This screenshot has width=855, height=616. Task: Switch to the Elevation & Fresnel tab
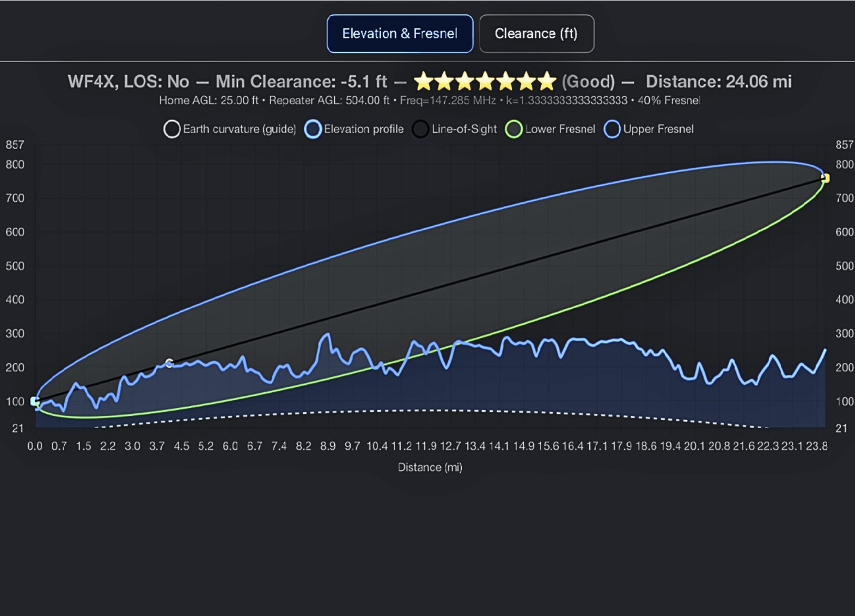[x=400, y=34]
